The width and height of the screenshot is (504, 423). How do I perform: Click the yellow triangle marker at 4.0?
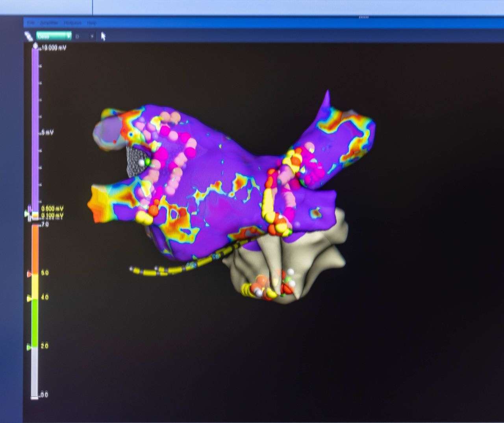coord(29,299)
